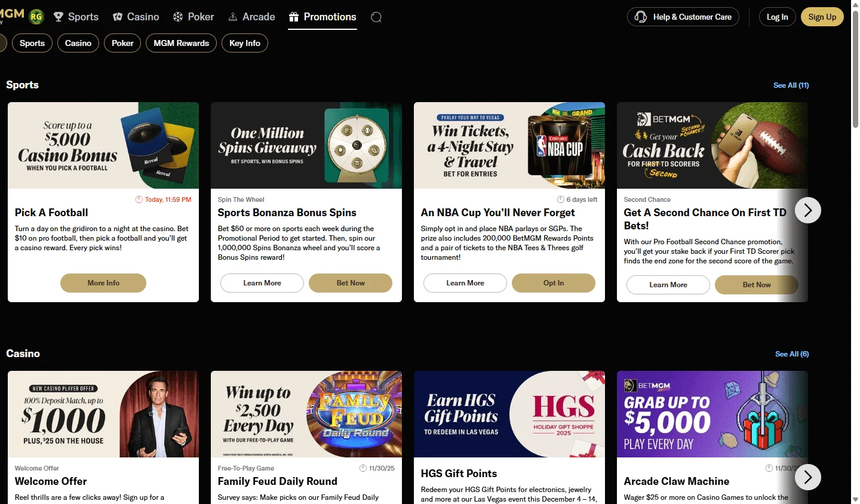Viewport: 860px width, 504px height.
Task: Click the Log In button
Action: (777, 17)
